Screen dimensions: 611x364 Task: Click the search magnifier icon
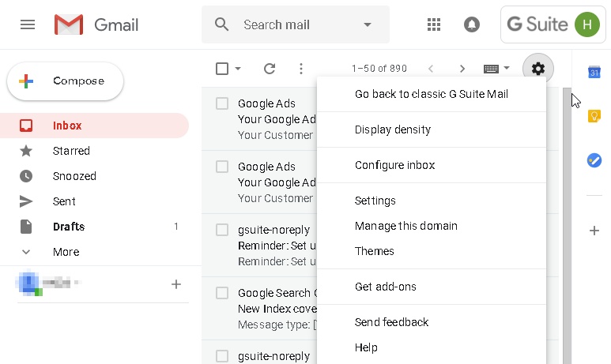click(x=222, y=24)
